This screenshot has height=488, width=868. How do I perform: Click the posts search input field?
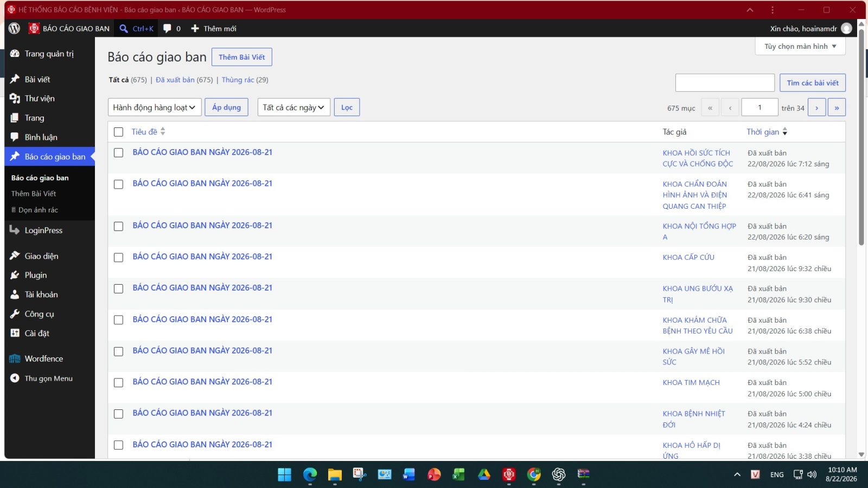pos(725,83)
